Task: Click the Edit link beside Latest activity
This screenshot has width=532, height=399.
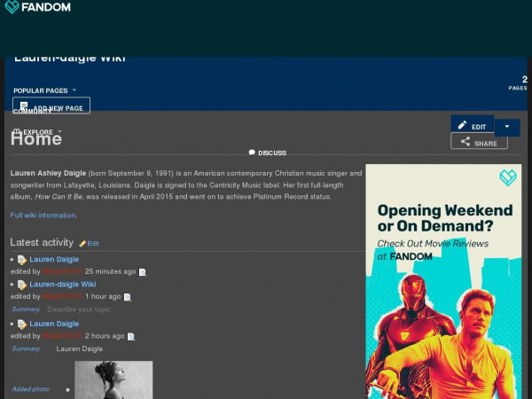Action: click(93, 243)
